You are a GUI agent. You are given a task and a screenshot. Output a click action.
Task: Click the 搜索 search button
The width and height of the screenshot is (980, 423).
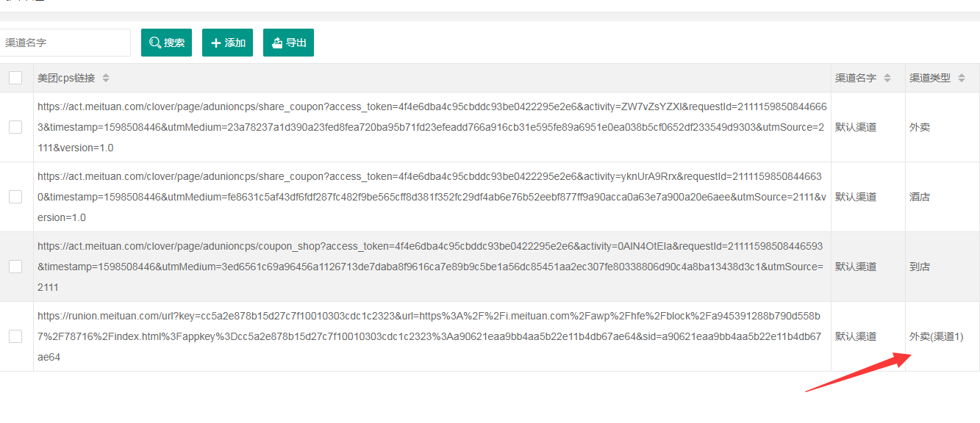[166, 43]
